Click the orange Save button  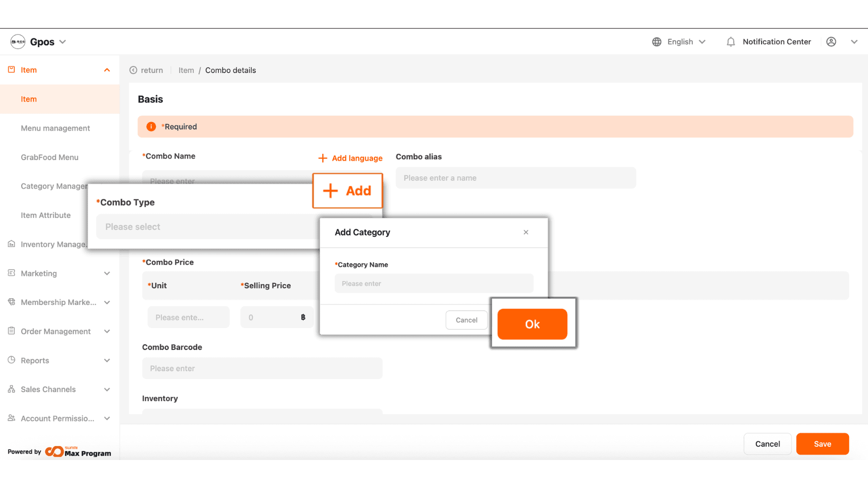click(822, 444)
